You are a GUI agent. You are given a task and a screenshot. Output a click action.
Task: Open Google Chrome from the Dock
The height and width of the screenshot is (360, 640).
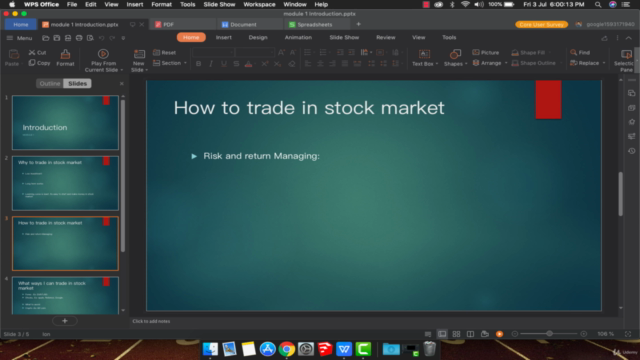click(287, 349)
